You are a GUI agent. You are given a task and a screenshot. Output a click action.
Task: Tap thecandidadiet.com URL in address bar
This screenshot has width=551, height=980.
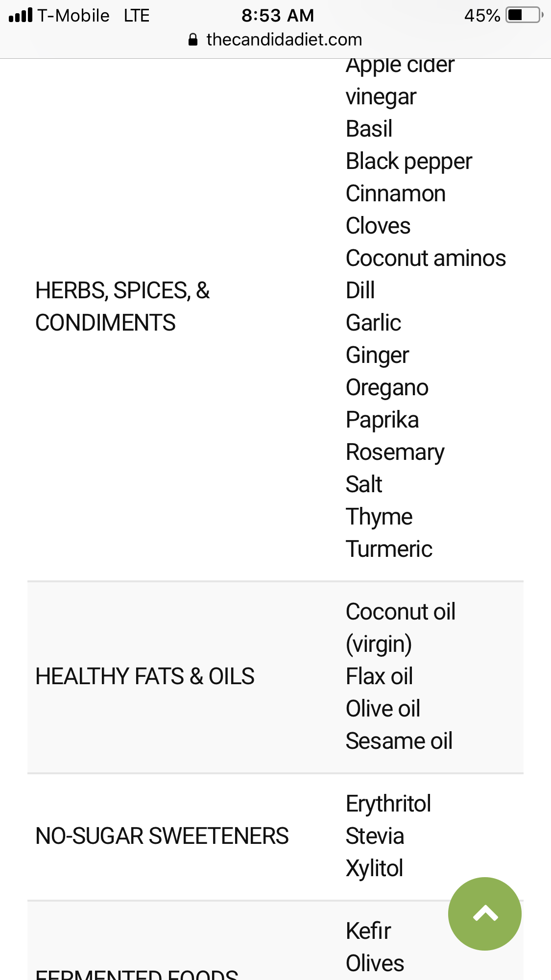284,40
